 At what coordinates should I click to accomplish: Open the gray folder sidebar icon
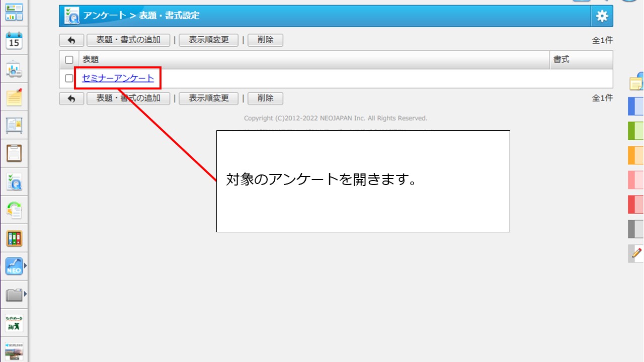click(14, 294)
